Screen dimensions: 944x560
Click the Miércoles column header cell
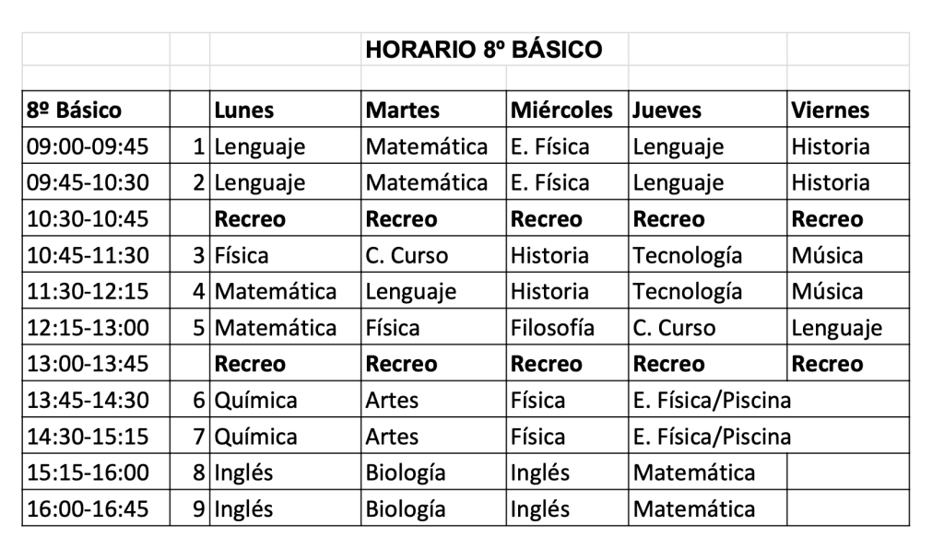(566, 111)
